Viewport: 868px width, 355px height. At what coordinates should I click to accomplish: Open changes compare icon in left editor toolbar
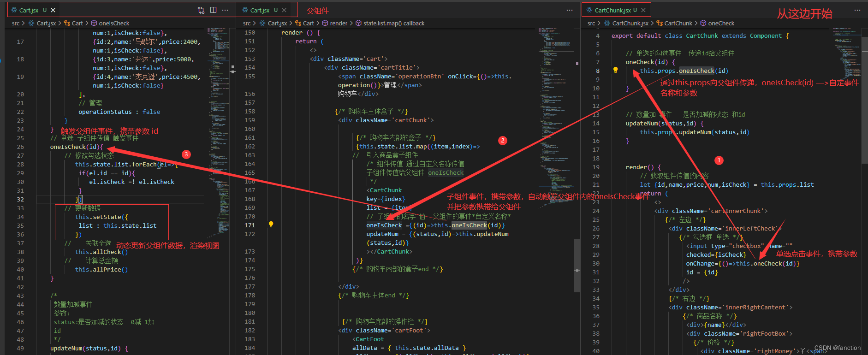pyautogui.click(x=201, y=10)
